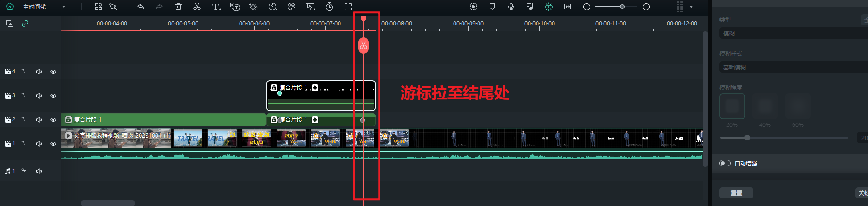Open the speed adjustment tool
This screenshot has width=868, height=206.
point(273,7)
